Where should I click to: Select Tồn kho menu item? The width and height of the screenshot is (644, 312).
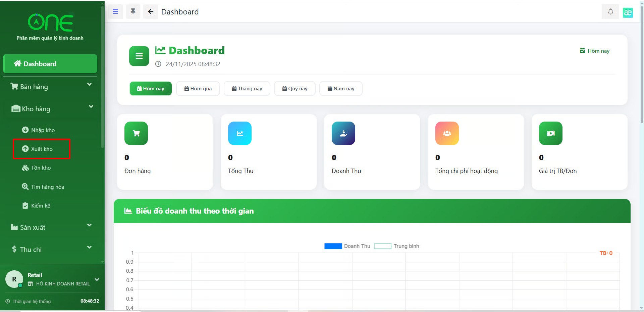pyautogui.click(x=41, y=168)
